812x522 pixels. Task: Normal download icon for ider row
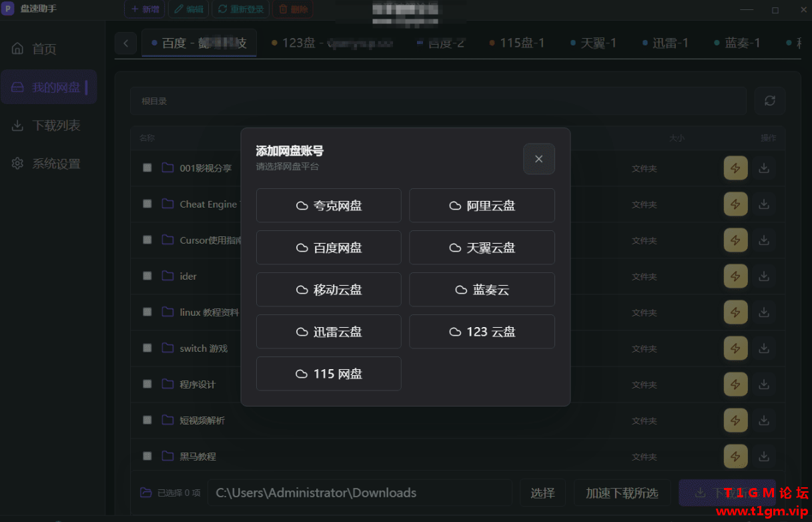click(x=764, y=276)
